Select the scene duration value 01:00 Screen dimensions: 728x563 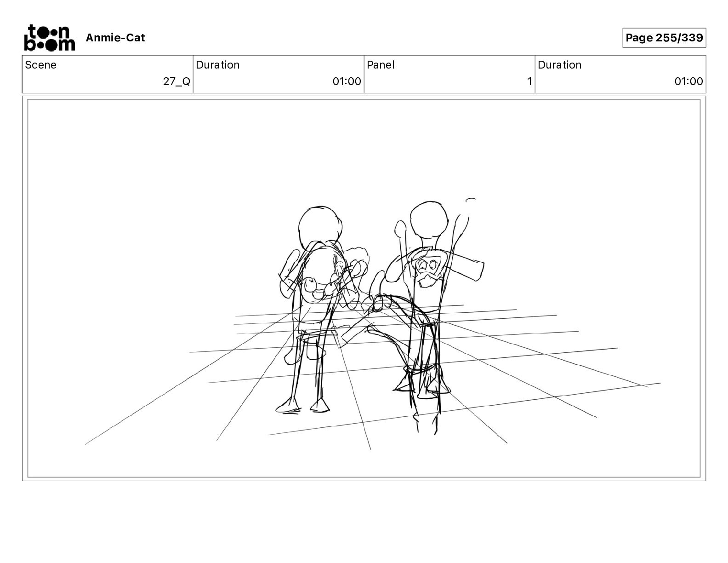tap(347, 81)
